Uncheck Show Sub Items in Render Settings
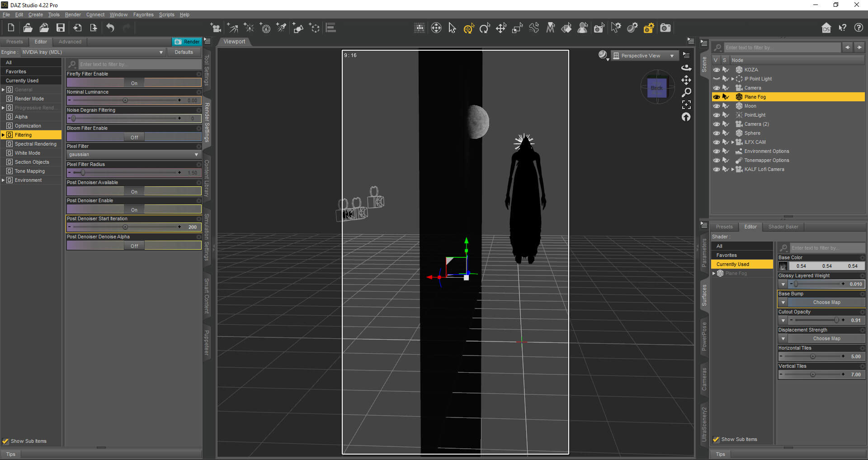Image resolution: width=868 pixels, height=460 pixels. pyautogui.click(x=5, y=441)
